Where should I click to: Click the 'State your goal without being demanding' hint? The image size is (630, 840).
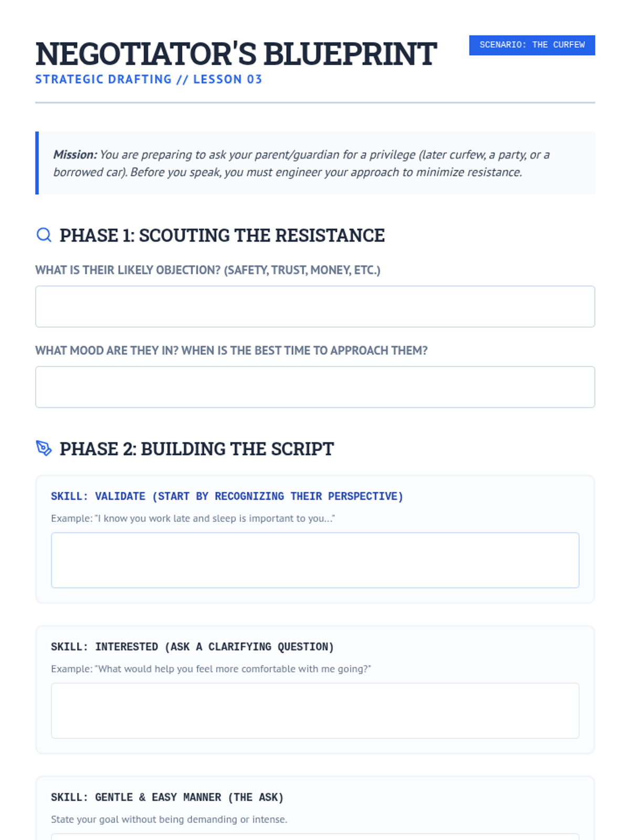[x=169, y=820]
